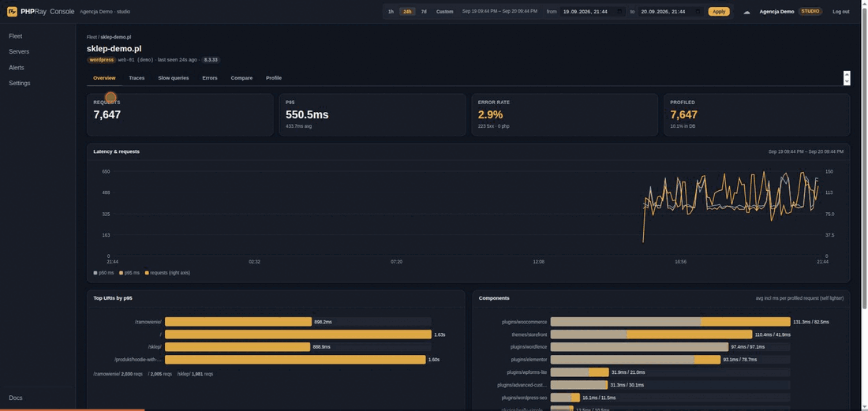
Task: Click the to date input field
Action: click(671, 12)
